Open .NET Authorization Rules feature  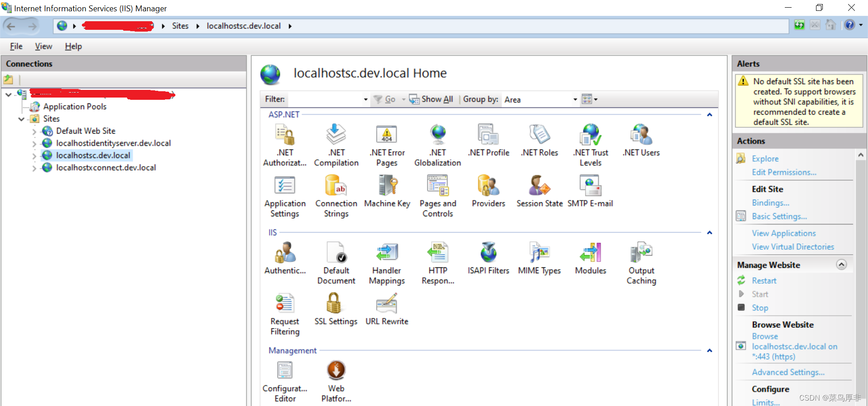(x=285, y=145)
